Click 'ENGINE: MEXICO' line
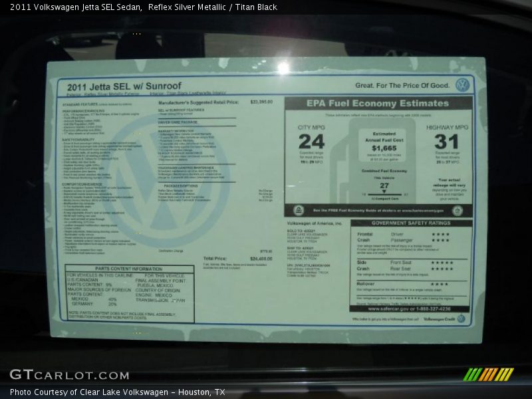 [x=154, y=295]
